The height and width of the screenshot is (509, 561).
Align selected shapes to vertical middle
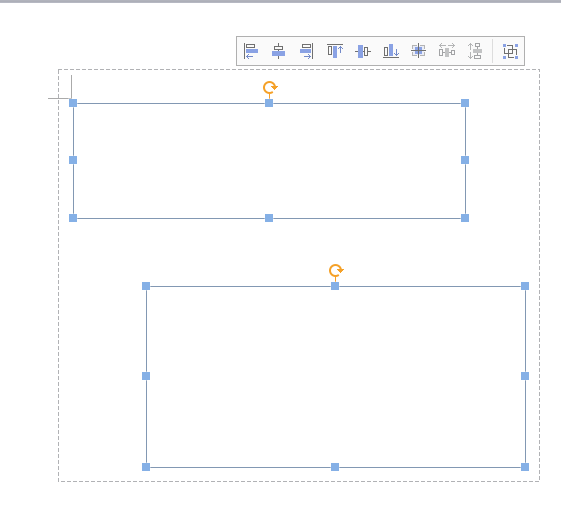click(363, 51)
